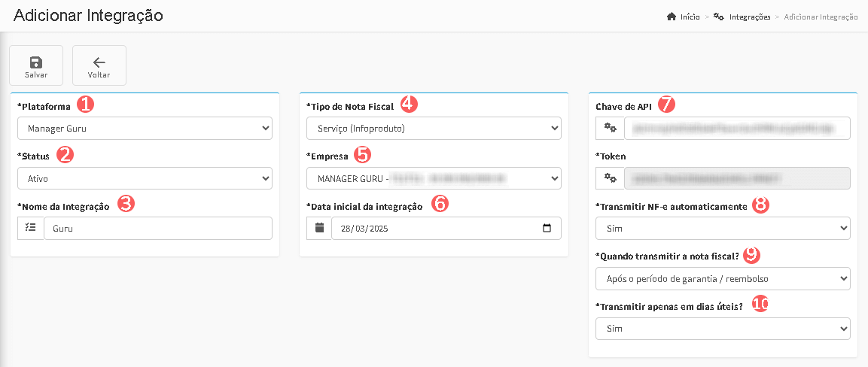Open the Status dropdown showing Ativo
This screenshot has height=367, width=868.
(x=145, y=178)
